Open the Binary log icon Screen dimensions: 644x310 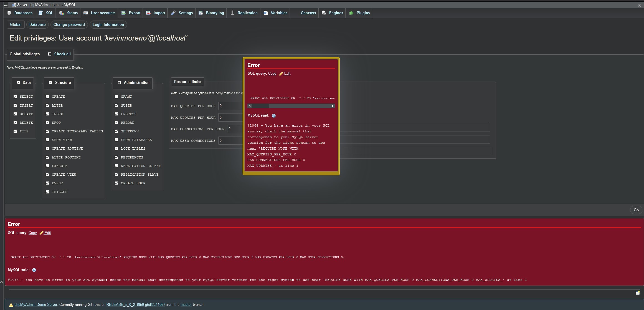pyautogui.click(x=201, y=13)
